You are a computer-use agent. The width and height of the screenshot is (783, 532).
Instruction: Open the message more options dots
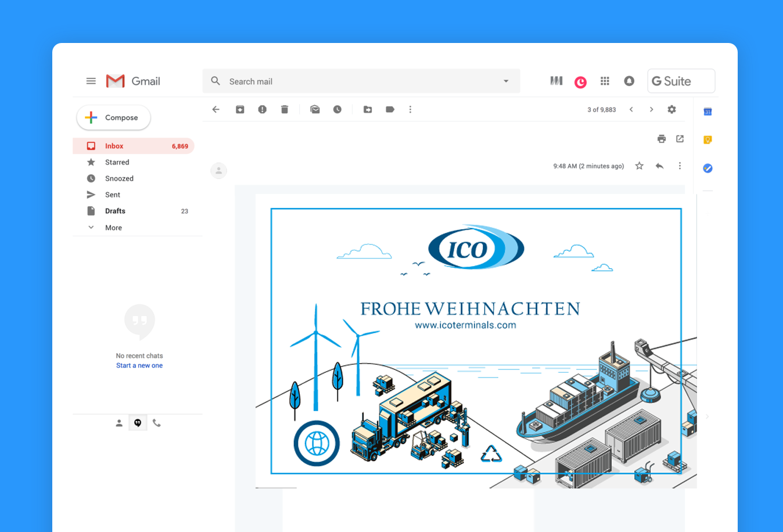680,166
